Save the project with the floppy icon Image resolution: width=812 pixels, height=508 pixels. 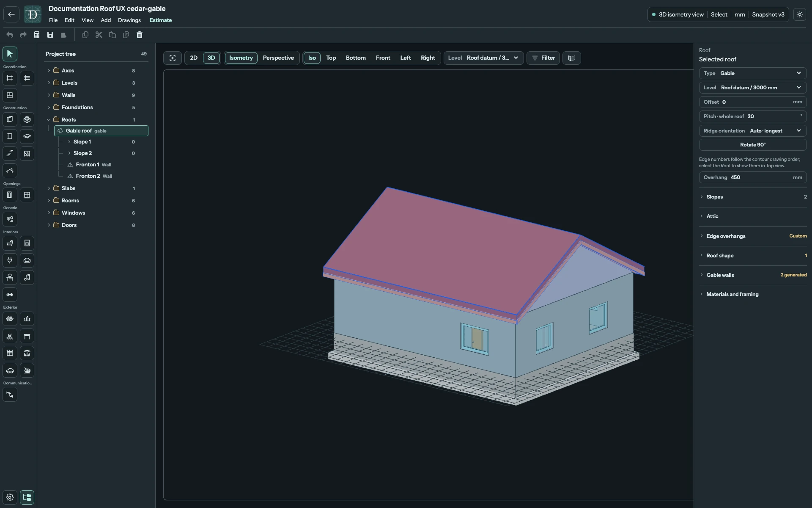(x=50, y=35)
